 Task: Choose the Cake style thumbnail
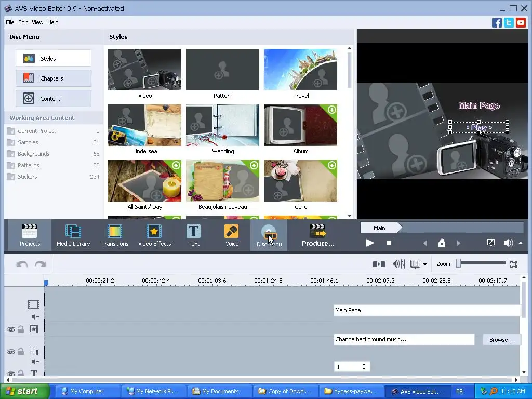pos(301,181)
